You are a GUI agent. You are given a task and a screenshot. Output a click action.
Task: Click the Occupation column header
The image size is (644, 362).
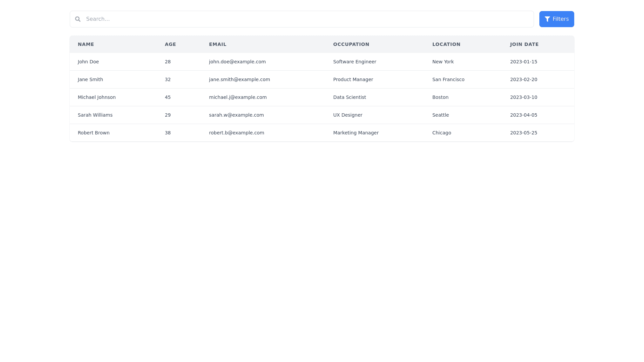point(351,44)
